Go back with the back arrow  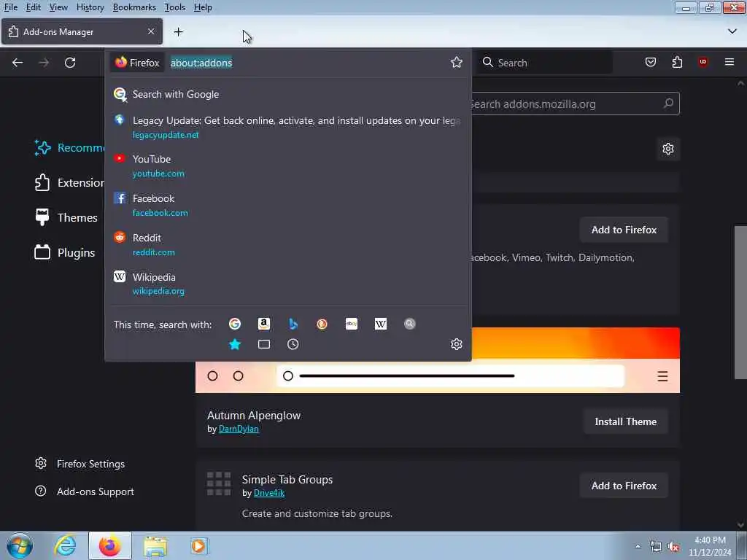18,63
